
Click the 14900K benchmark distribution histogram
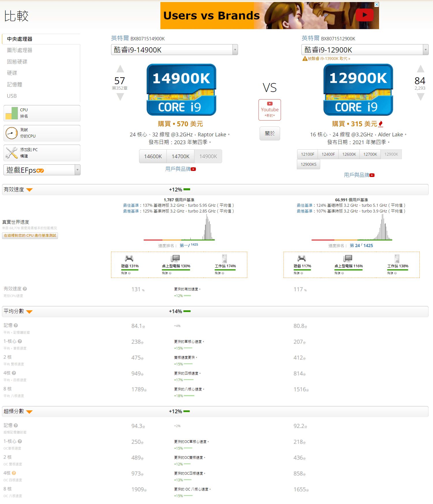click(x=179, y=227)
